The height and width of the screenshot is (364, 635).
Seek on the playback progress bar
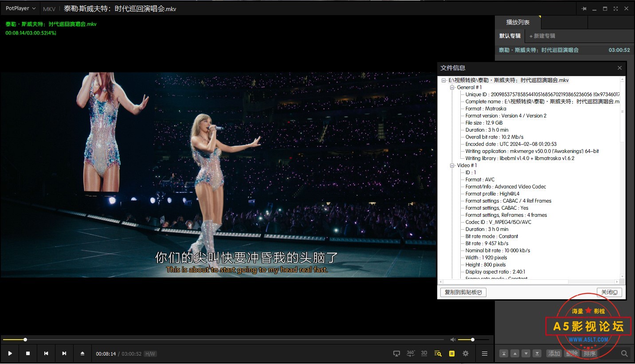pyautogui.click(x=224, y=340)
